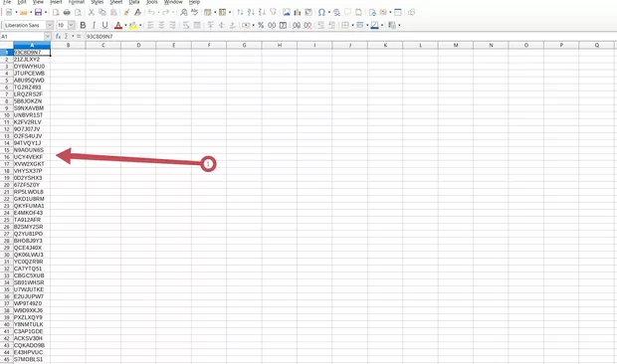
Task: Open Find and Replace
Action: [183, 13]
